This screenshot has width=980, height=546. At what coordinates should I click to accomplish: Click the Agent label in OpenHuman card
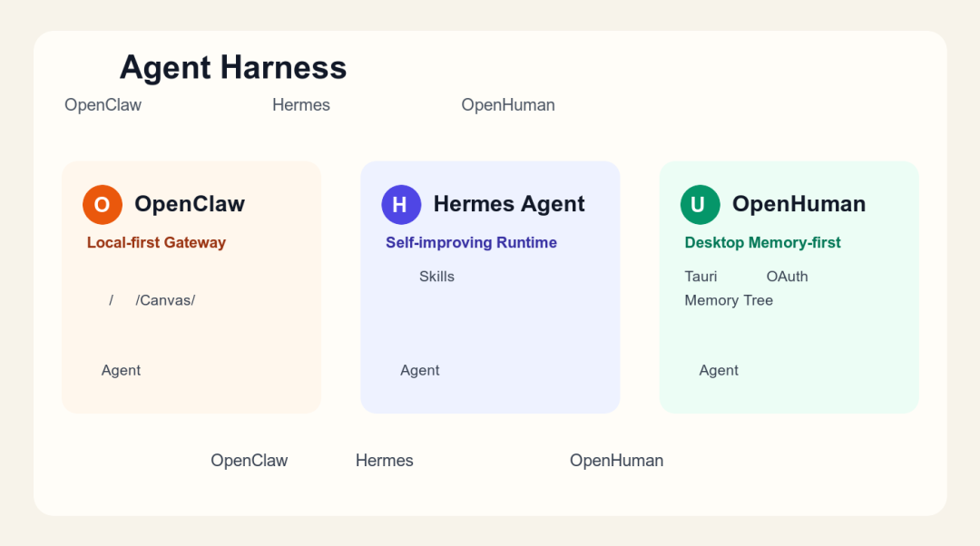click(x=719, y=370)
